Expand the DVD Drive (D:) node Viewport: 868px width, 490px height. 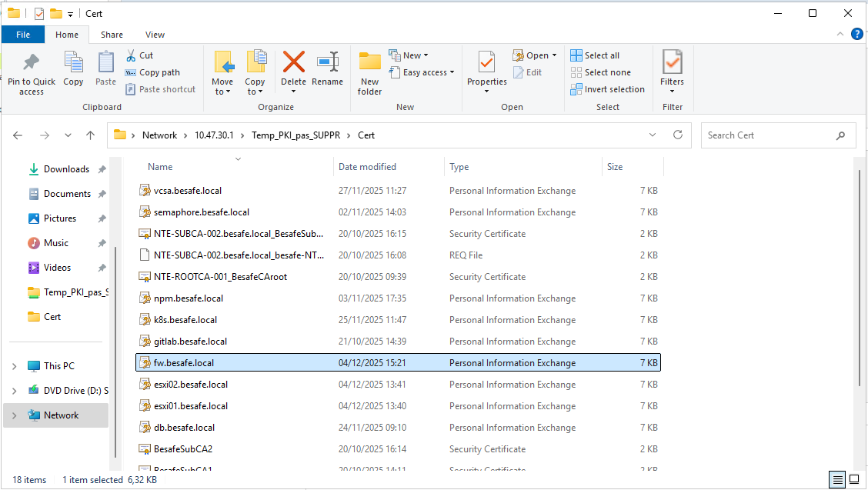[15, 391]
